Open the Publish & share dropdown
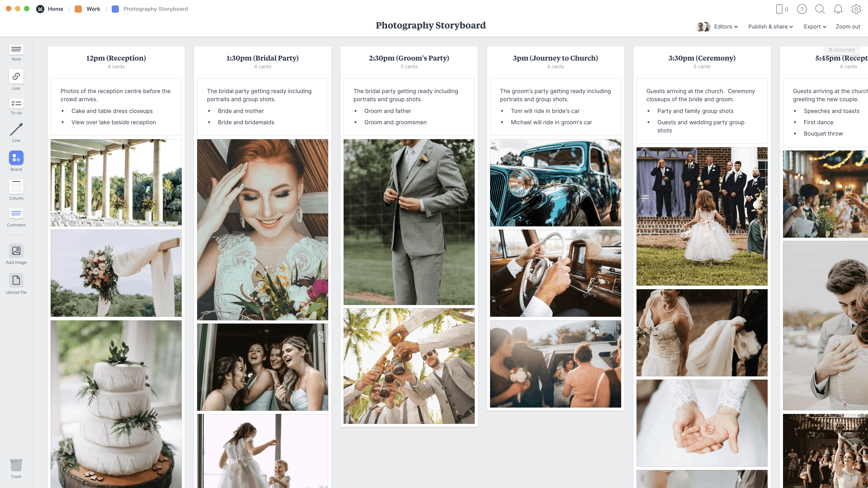The height and width of the screenshot is (488, 868). coord(770,26)
